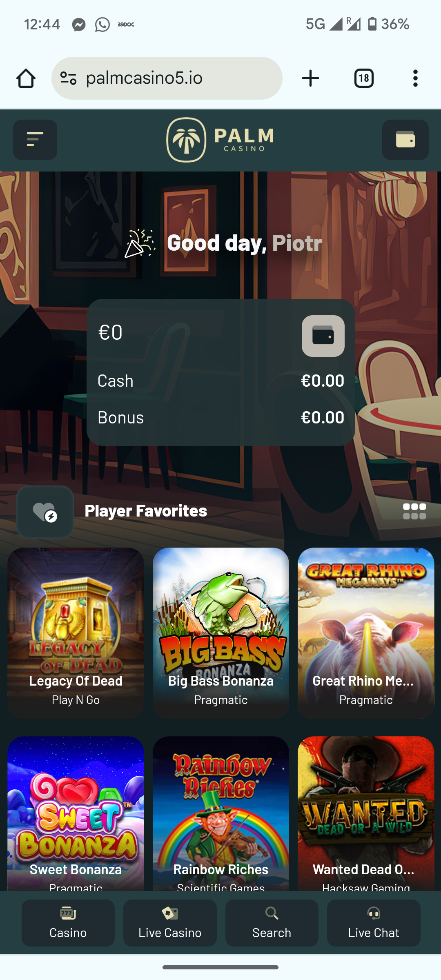Select the palmcasino5.io address bar
Screen dimensions: 441x980
coord(167,78)
